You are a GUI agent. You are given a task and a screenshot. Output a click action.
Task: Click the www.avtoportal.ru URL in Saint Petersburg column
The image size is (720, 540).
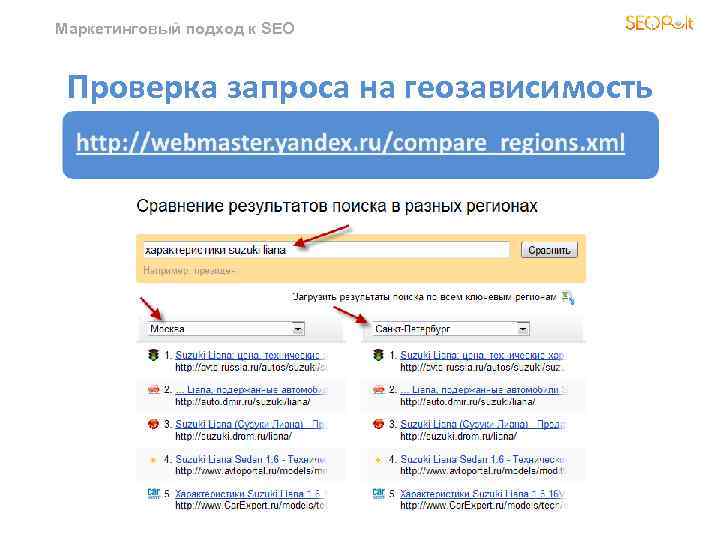coord(483,471)
